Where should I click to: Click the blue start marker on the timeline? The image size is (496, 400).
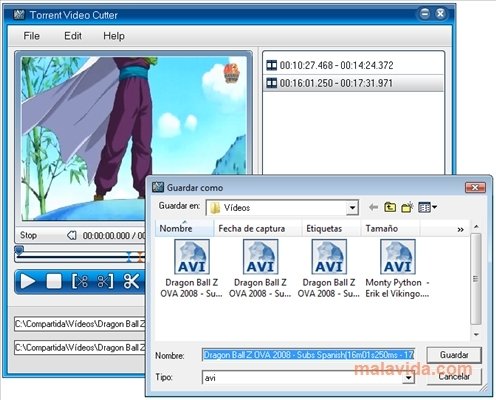(x=129, y=257)
